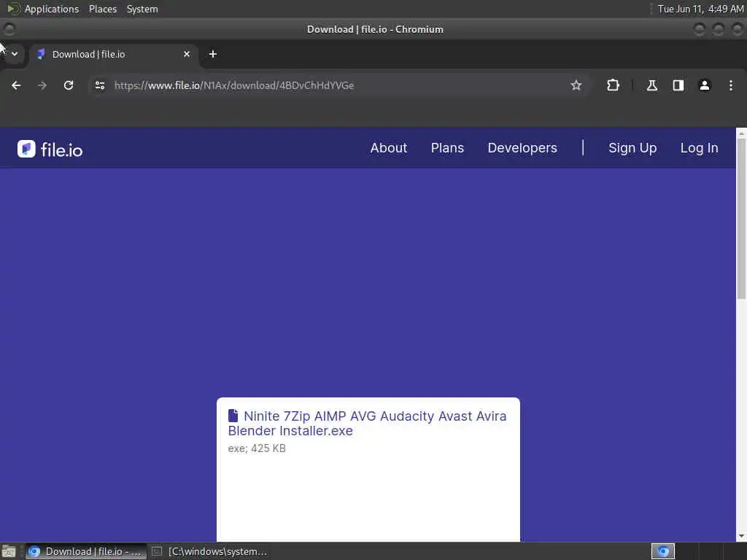Click the clock showing Tue Jun 11
747x560 pixels.
pyautogui.click(x=700, y=9)
